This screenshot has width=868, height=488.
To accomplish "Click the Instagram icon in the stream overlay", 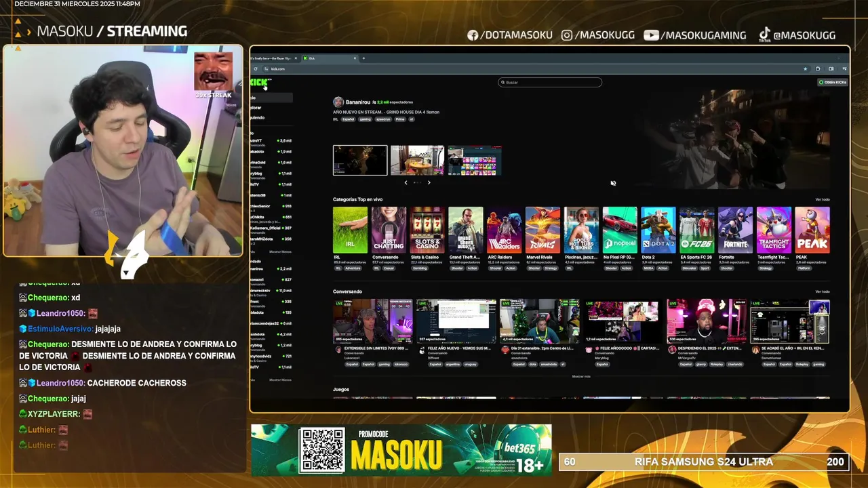I will [x=567, y=35].
